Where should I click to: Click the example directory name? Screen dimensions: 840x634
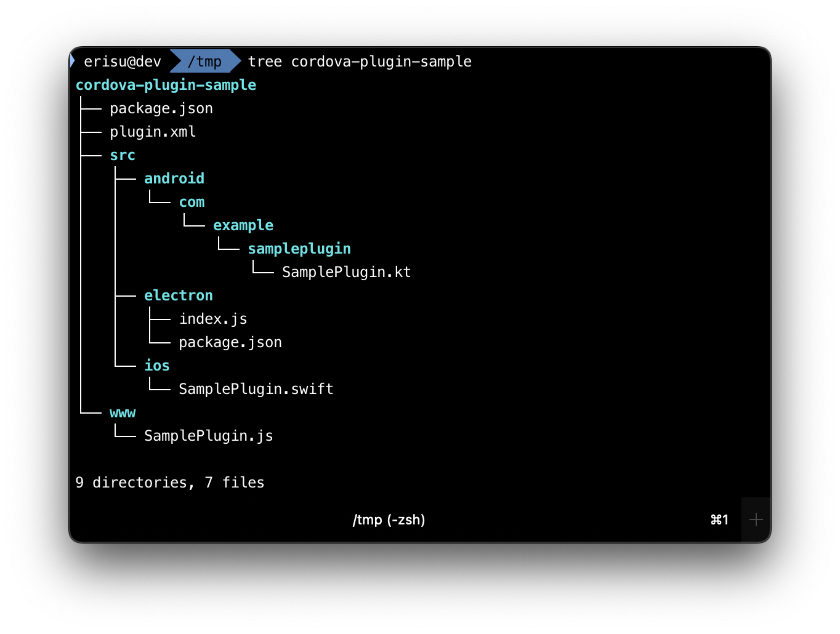pyautogui.click(x=243, y=225)
